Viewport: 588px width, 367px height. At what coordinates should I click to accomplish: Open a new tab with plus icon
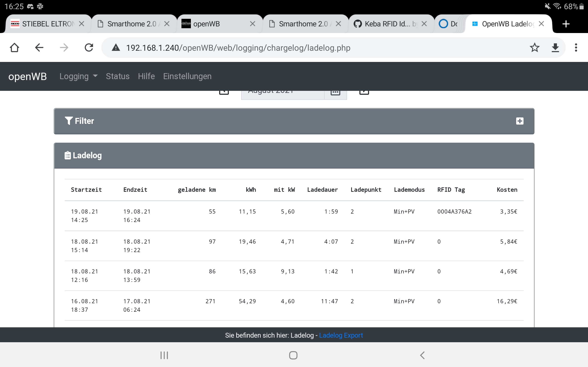[566, 24]
